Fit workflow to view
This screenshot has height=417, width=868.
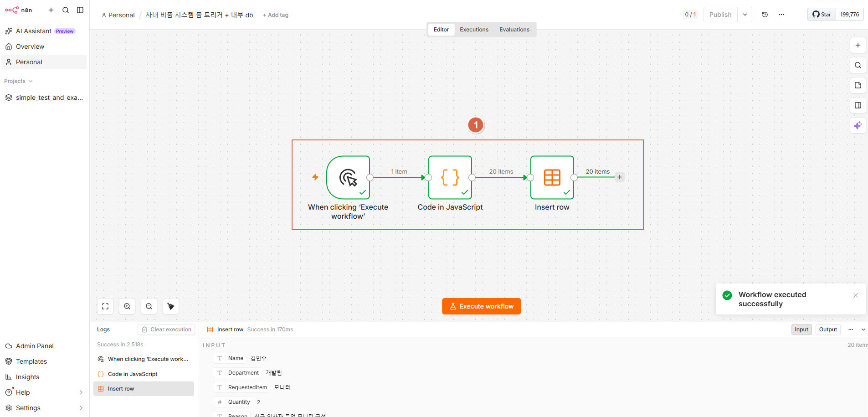(x=105, y=306)
